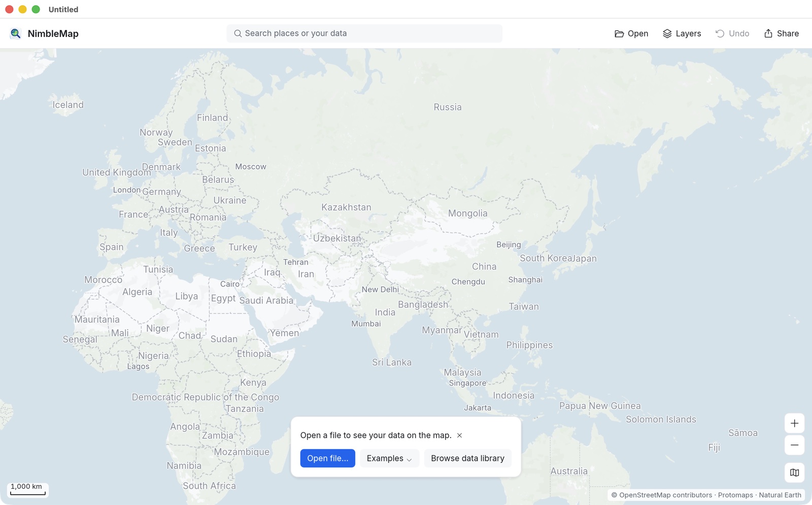The image size is (812, 505).
Task: Click the Kazakhstan map label
Action: click(346, 207)
